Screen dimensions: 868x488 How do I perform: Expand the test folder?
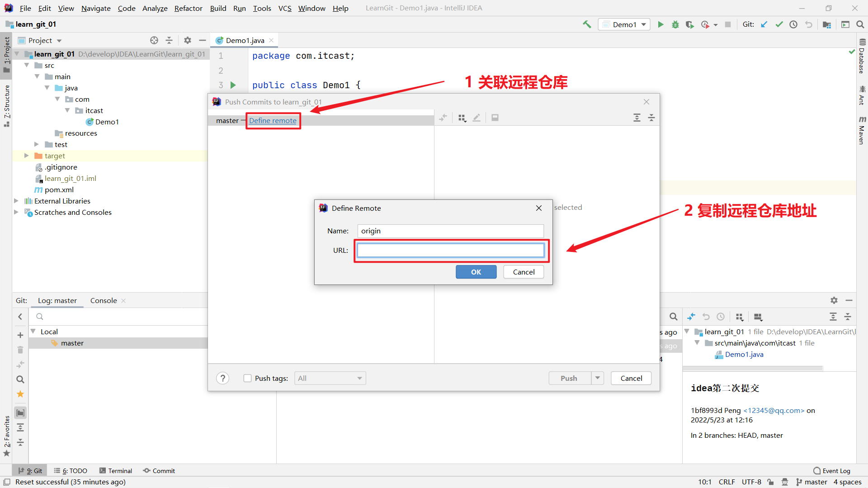(37, 144)
